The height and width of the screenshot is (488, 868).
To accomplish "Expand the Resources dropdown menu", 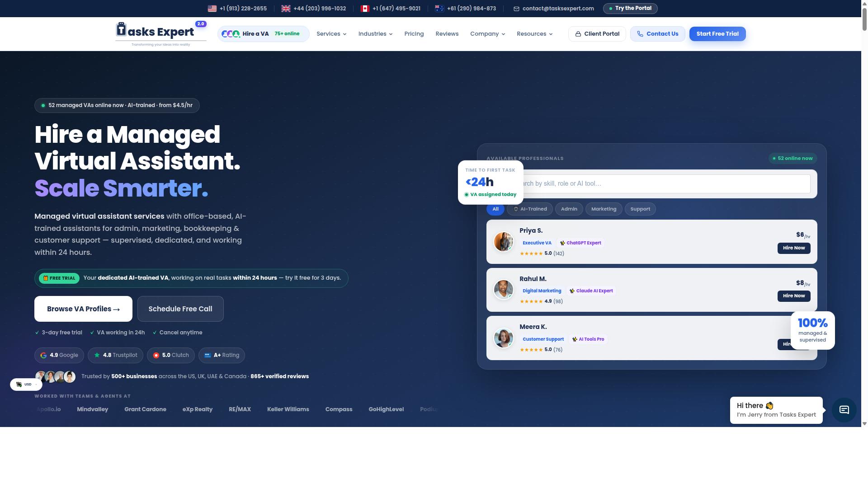I will coord(534,34).
